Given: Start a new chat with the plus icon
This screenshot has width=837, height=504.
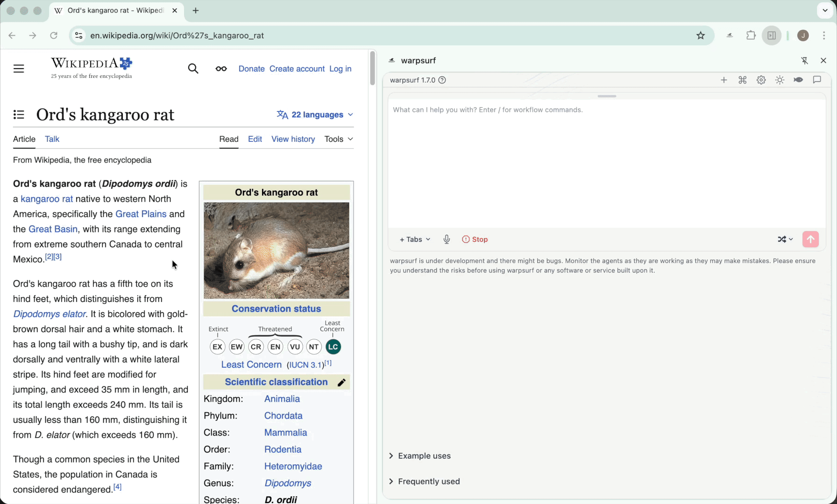Looking at the screenshot, I should click(x=724, y=80).
